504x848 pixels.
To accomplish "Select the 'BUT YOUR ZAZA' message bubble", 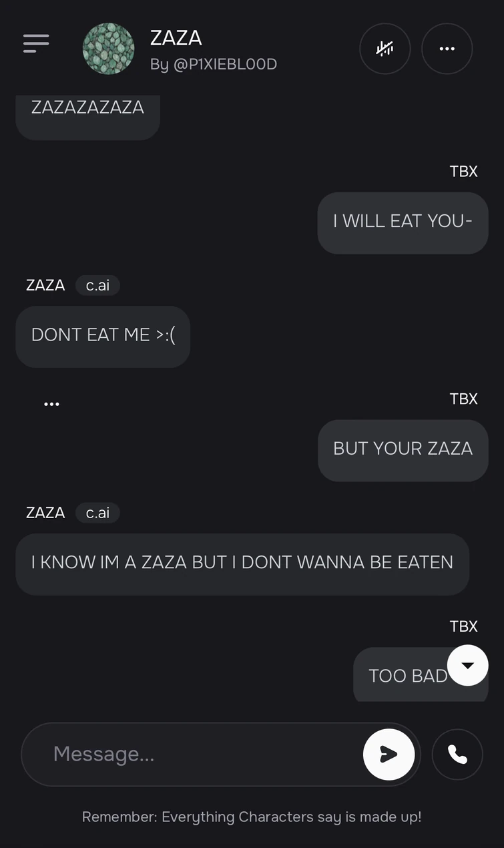I will point(403,450).
